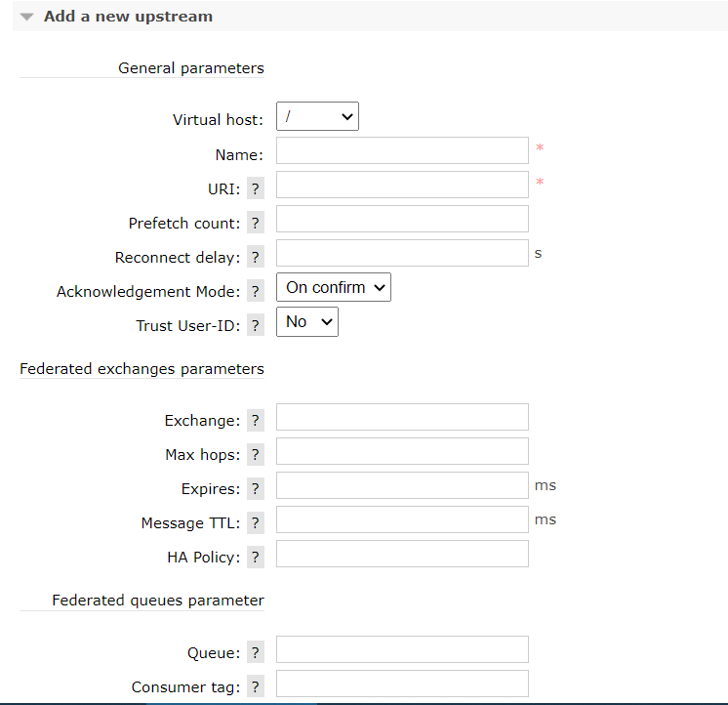Focus the URI text field
728x705 pixels.
click(x=402, y=185)
